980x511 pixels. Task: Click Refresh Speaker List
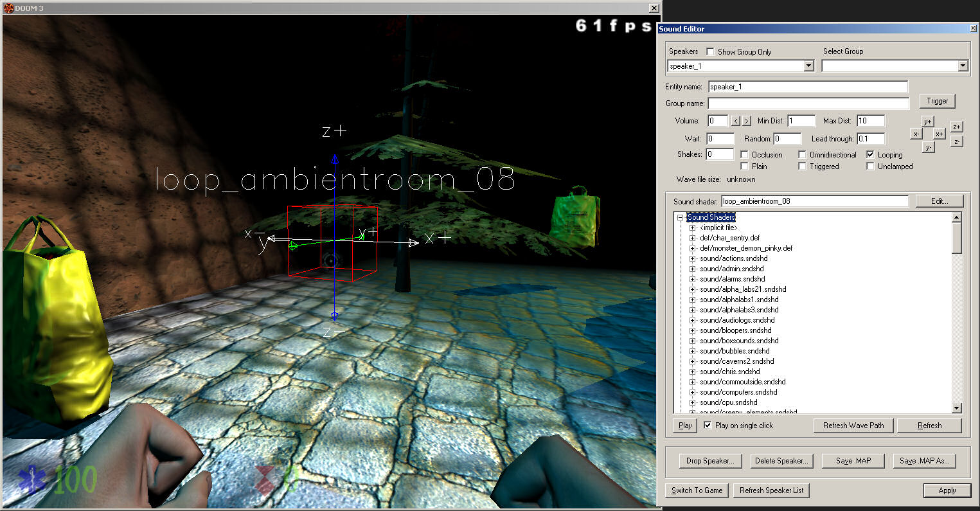click(x=771, y=490)
